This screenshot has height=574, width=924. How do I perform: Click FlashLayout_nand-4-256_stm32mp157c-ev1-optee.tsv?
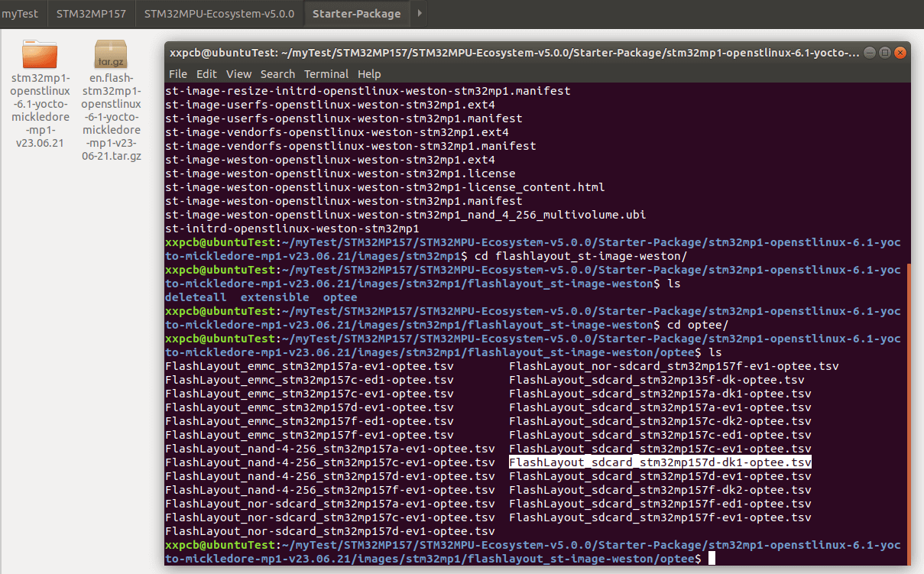pos(330,462)
